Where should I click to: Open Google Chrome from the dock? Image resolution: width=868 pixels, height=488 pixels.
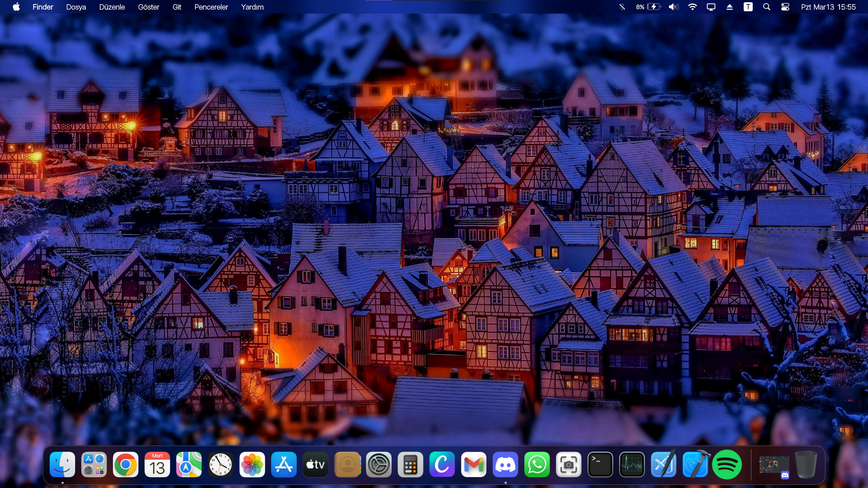coord(125,465)
